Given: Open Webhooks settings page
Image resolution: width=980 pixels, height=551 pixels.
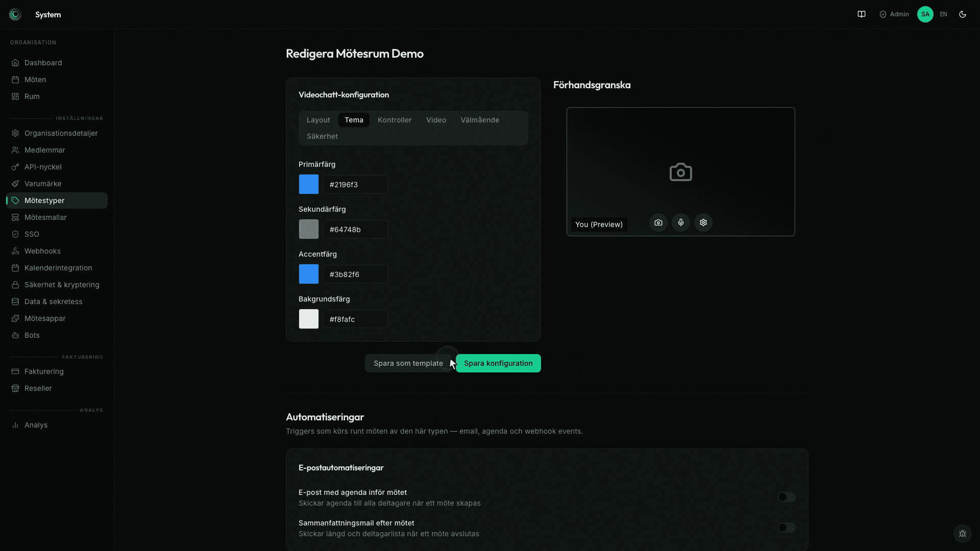Looking at the screenshot, I should [57, 251].
